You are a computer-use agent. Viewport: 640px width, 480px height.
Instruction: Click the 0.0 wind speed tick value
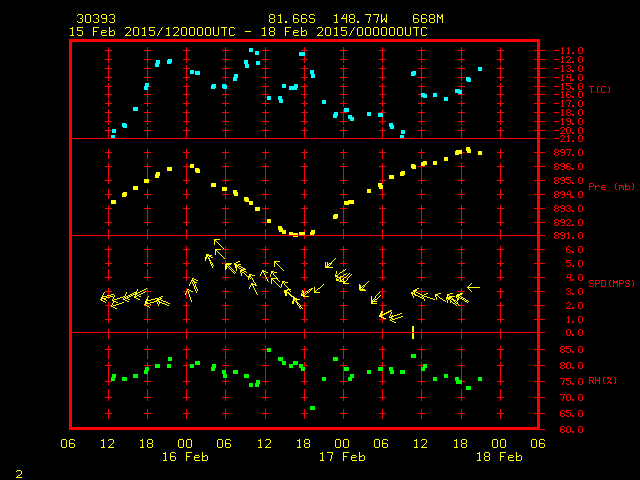[574, 333]
